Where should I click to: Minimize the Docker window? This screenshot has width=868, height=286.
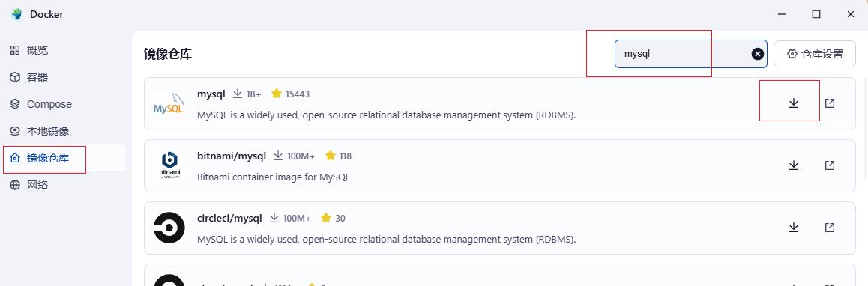point(781,14)
